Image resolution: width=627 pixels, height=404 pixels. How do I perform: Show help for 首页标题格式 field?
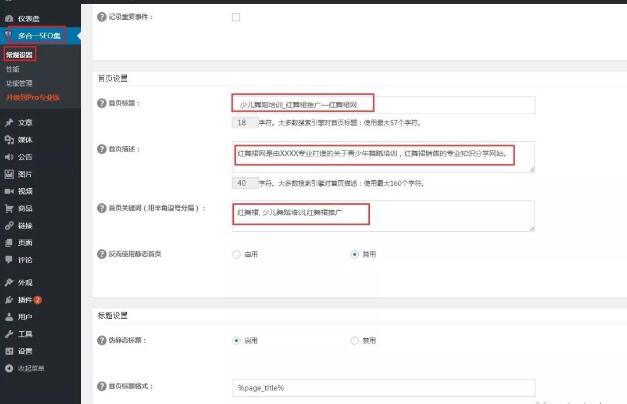click(x=102, y=386)
